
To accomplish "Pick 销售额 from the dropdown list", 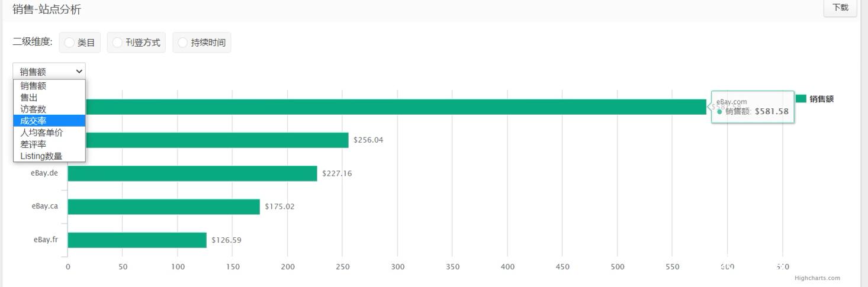I will click(x=34, y=86).
